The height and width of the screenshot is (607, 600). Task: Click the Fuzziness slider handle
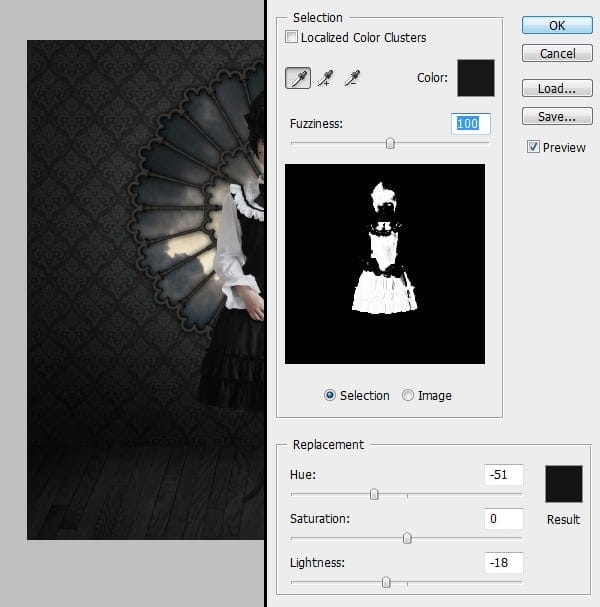click(x=390, y=144)
